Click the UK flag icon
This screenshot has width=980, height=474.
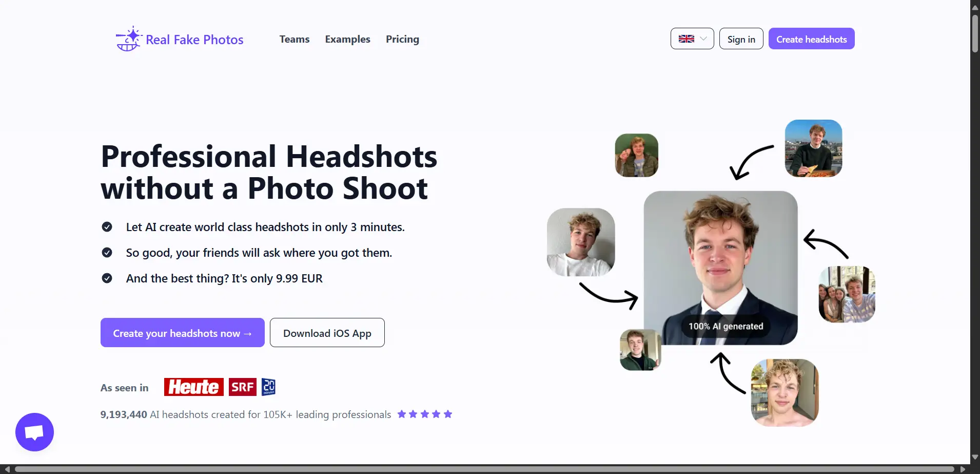686,39
